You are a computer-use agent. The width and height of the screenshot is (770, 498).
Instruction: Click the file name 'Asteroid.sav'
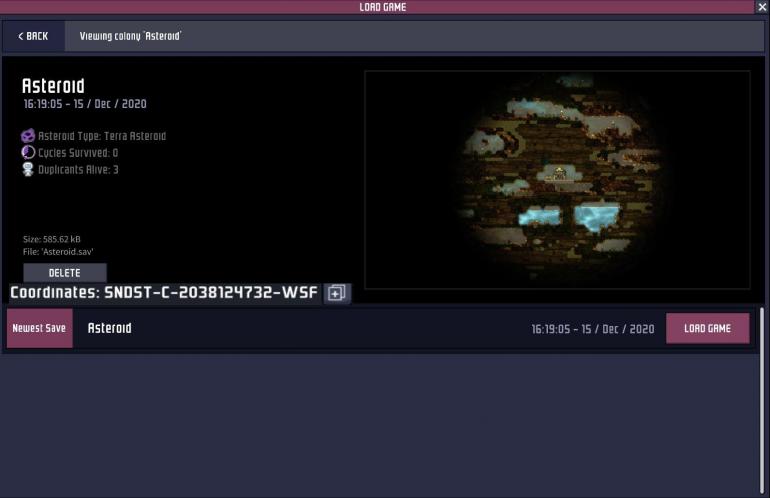tap(67, 252)
